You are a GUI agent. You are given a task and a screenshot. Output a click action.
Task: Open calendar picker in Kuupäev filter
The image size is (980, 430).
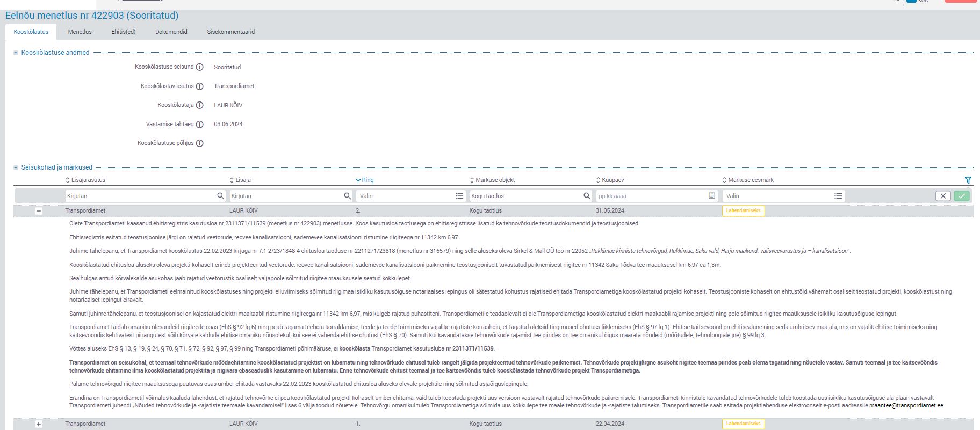pos(712,196)
